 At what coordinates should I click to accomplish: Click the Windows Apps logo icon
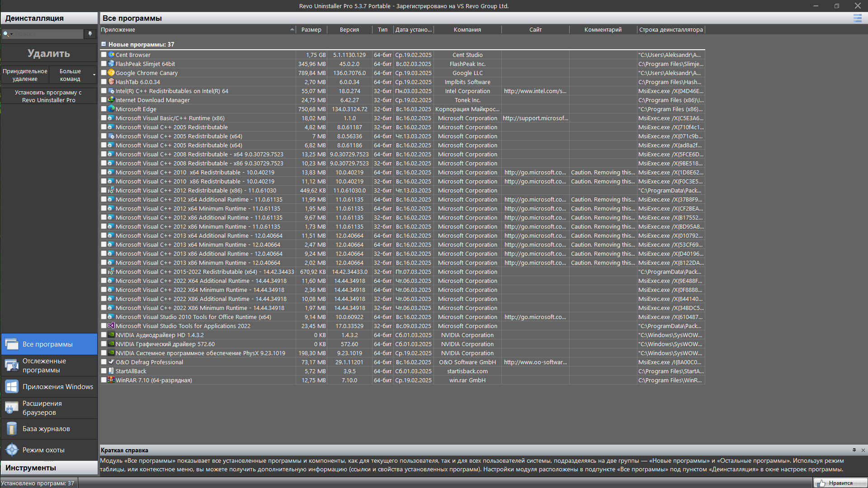tap(12, 387)
